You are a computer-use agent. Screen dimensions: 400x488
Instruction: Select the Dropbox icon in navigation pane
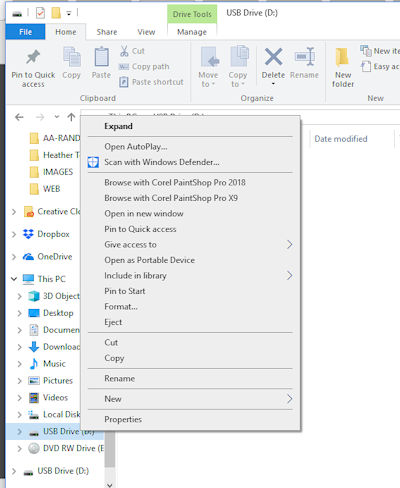(28, 234)
